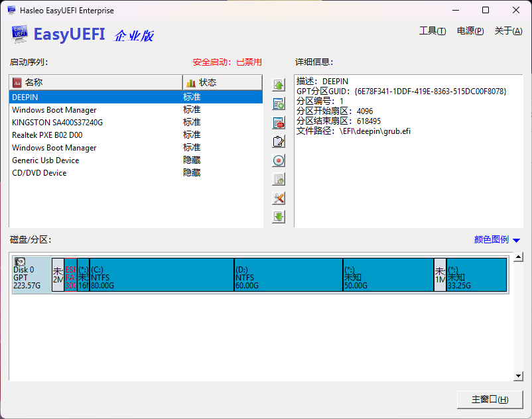The height and width of the screenshot is (419, 532).
Task: Select the (D:) NTFS 60.00G partition
Action: pos(289,275)
